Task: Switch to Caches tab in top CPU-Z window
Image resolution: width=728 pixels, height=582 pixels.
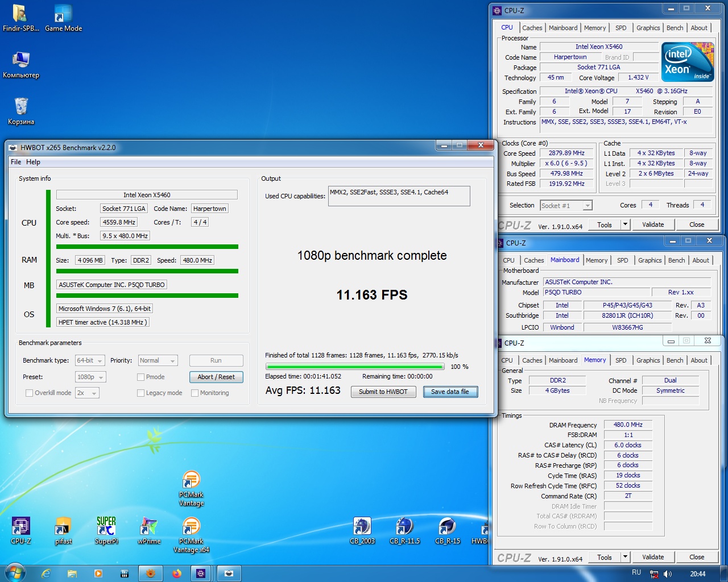Action: pyautogui.click(x=532, y=28)
